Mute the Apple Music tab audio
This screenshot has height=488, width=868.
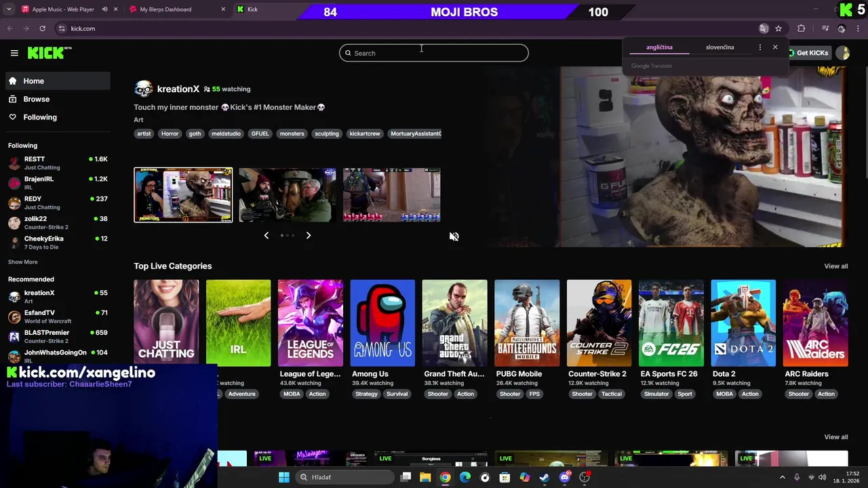(x=104, y=9)
